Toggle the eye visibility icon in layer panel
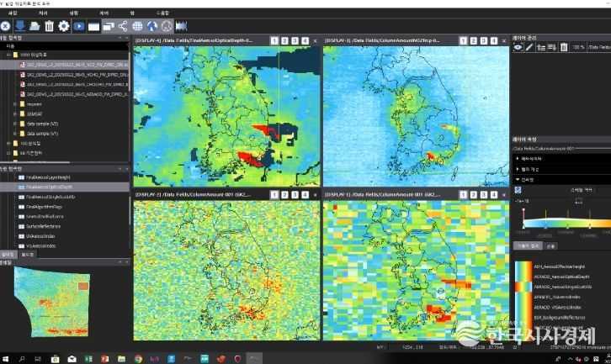The width and height of the screenshot is (611, 364). point(518,47)
